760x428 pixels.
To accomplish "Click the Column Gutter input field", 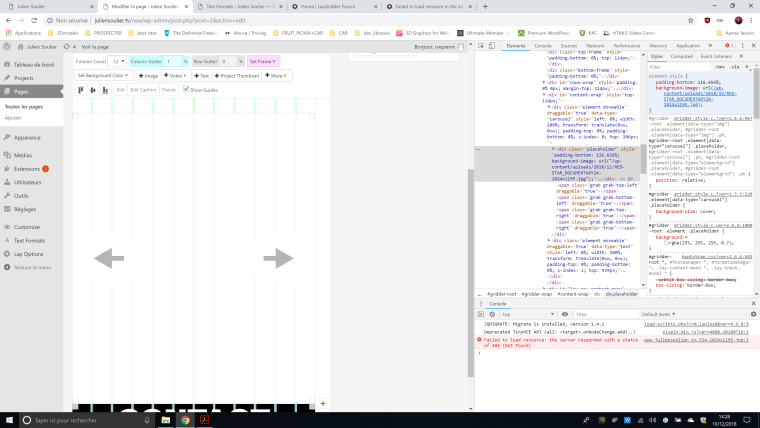I will (x=173, y=61).
